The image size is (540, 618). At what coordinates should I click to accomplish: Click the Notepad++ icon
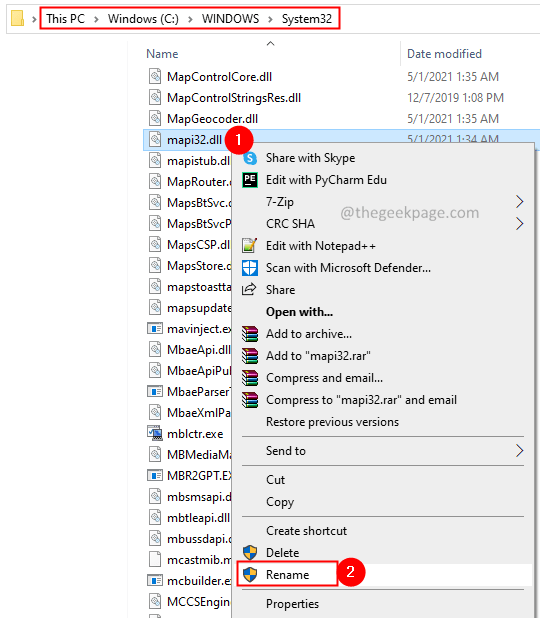click(250, 246)
